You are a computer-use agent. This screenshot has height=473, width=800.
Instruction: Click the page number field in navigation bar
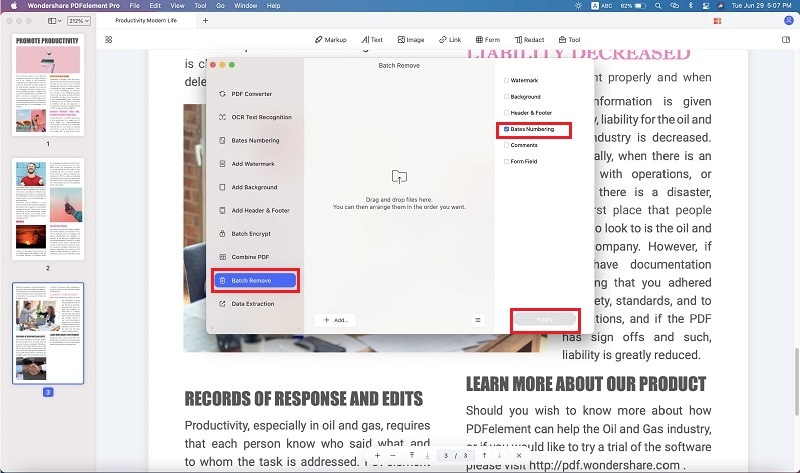[x=455, y=455]
